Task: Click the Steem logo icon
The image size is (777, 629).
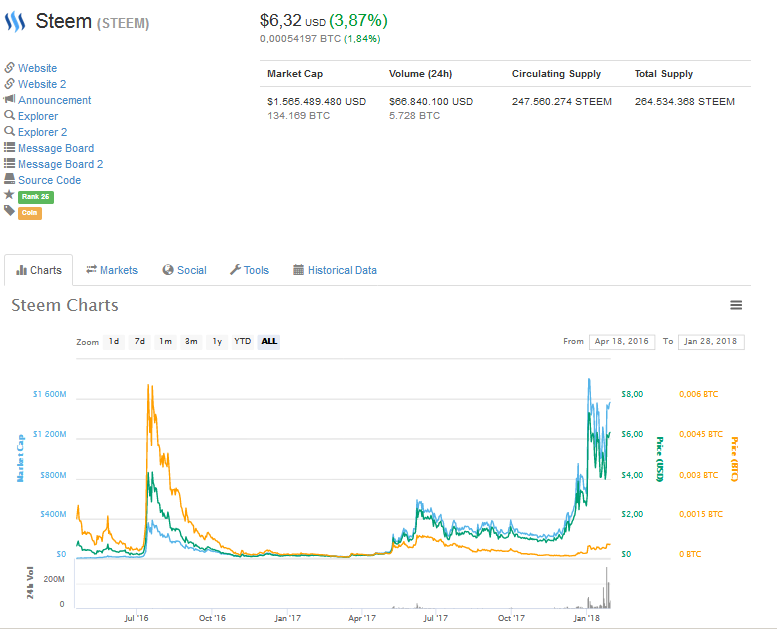Action: (x=15, y=22)
